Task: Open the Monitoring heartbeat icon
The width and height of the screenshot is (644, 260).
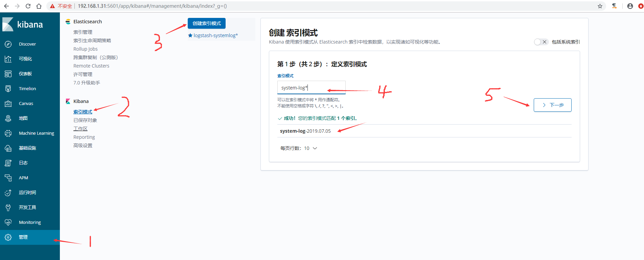Action: tap(8, 222)
